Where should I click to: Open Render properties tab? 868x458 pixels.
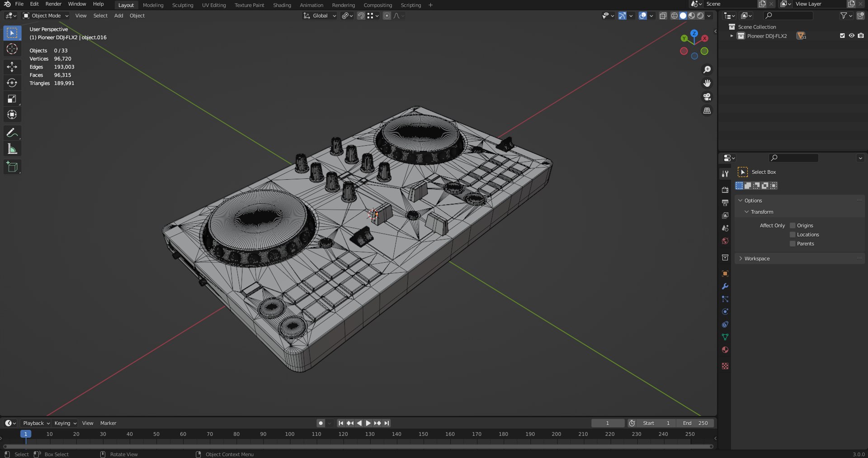click(x=725, y=190)
